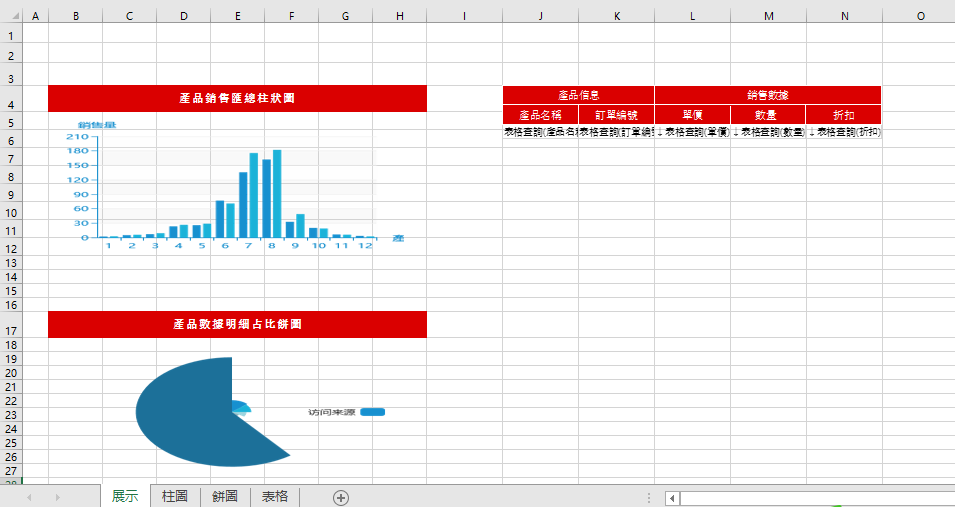The width and height of the screenshot is (955, 507).
Task: Click the blue 访问来源 legend marker
Action: (x=372, y=412)
